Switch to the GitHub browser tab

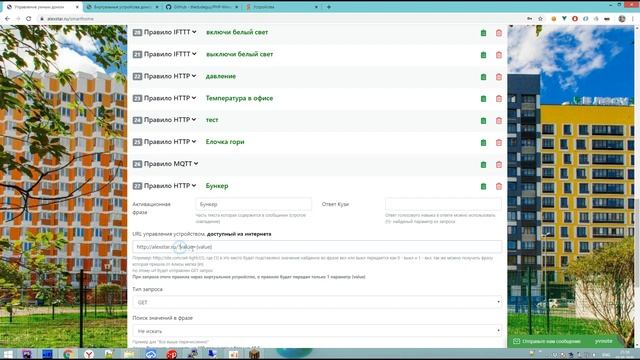point(202,7)
